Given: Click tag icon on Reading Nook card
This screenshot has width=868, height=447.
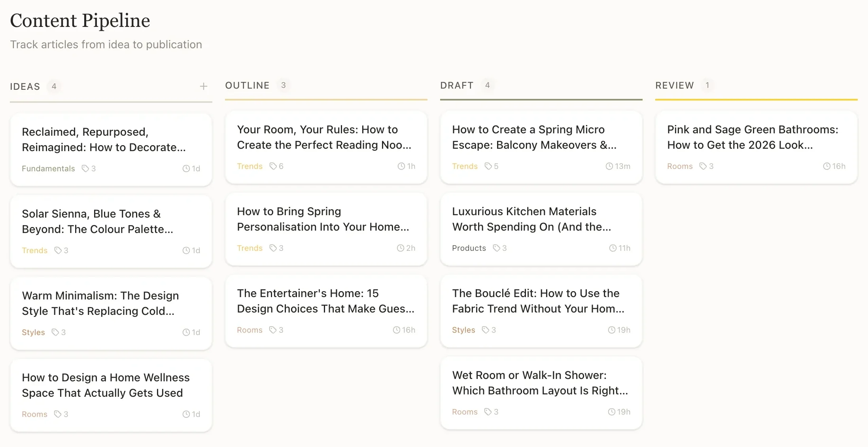Looking at the screenshot, I should 273,166.
